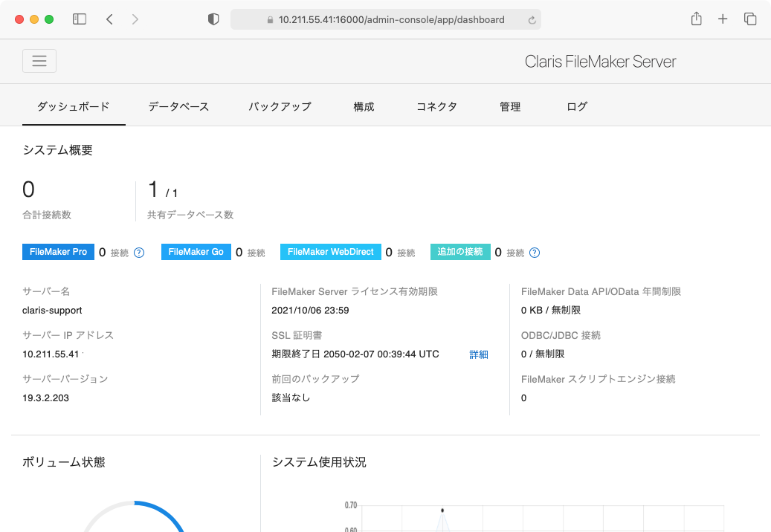
Task: Click the help icon next to 追加の接続
Action: (x=535, y=252)
